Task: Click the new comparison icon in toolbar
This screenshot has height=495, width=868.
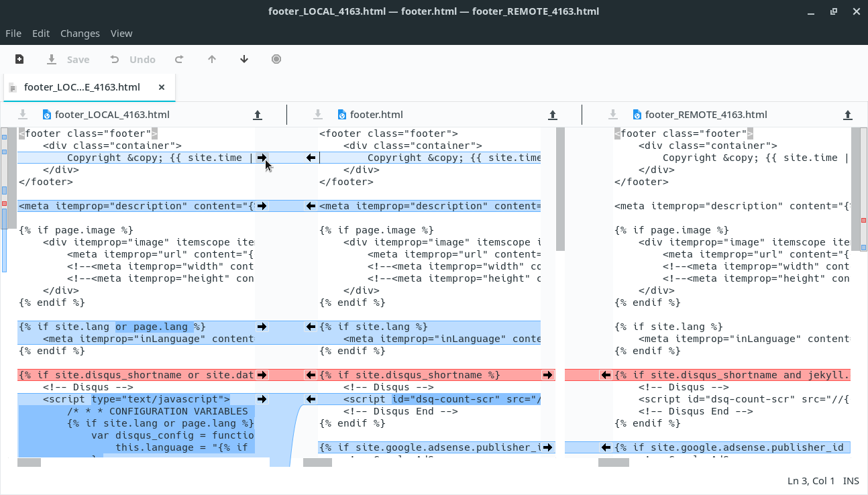Action: click(19, 59)
